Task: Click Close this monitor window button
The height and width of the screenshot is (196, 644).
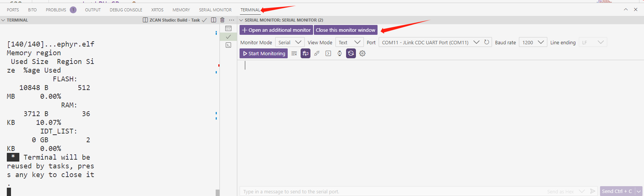Action: tap(346, 30)
